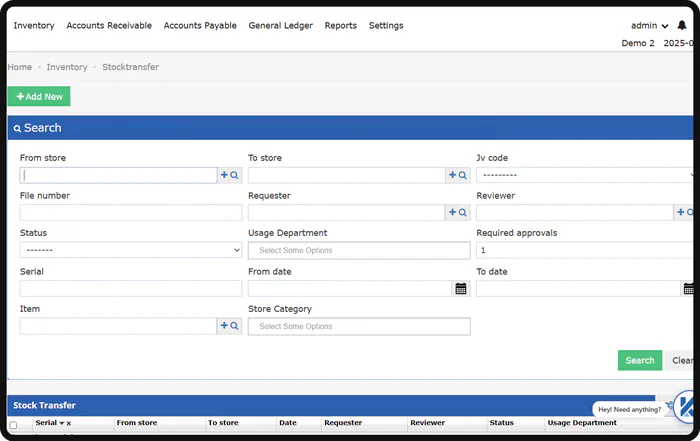Click the Serial column sort arrow
The width and height of the screenshot is (700, 441).
coord(62,423)
